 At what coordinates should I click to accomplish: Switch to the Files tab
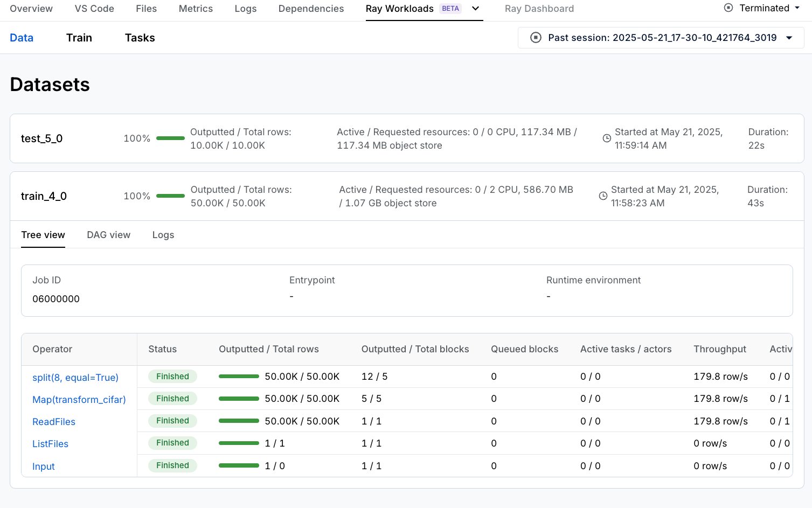coord(146,9)
